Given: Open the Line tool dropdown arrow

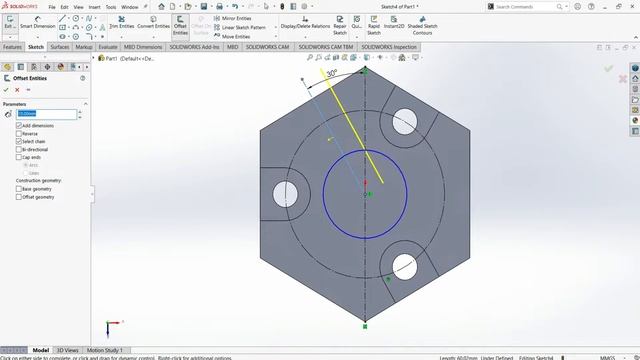Looking at the screenshot, I should tap(68, 18).
